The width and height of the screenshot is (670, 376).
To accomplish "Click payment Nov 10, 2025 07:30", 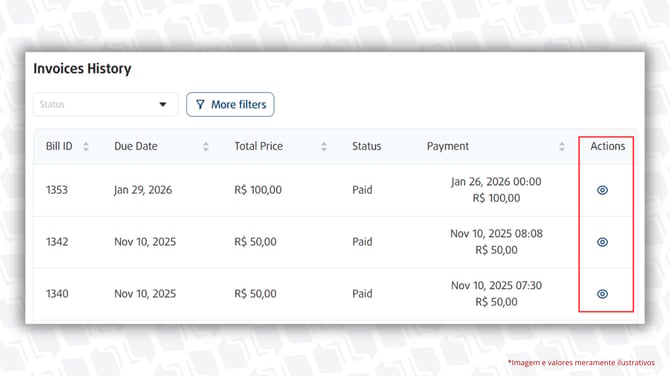I will [x=497, y=285].
